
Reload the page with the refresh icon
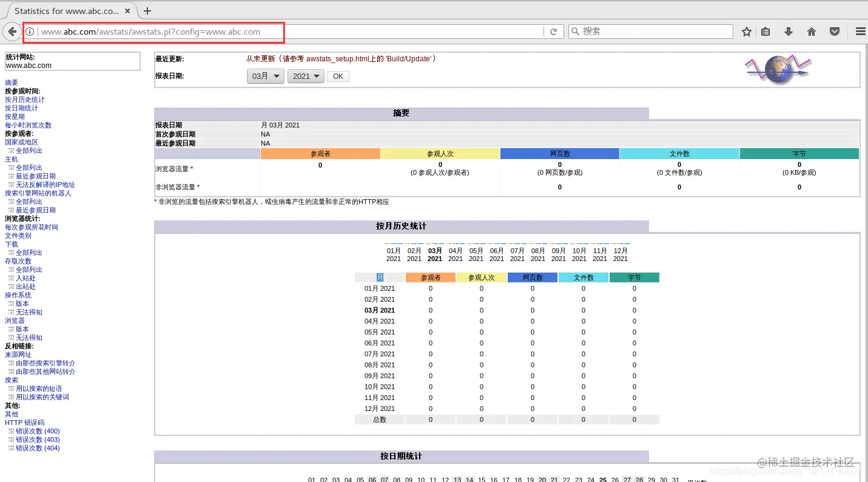(553, 32)
